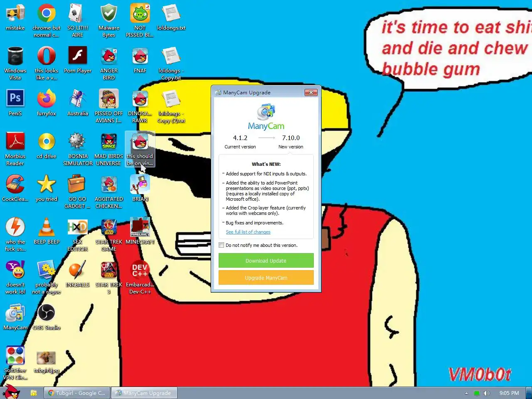Viewport: 532px width, 399px height.
Task: Click the 'you tried' gold star icon
Action: pos(47,185)
